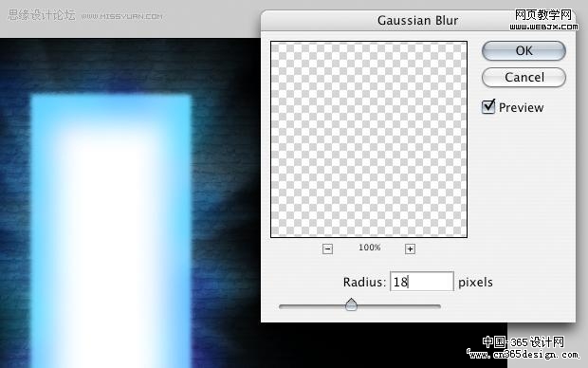Click the Gaussian Blur title bar
Viewport: 588px width, 368px height.
[x=417, y=21]
